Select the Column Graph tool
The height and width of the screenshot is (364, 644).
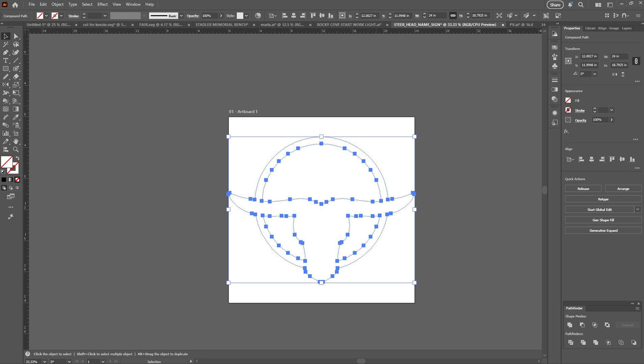tap(5, 133)
